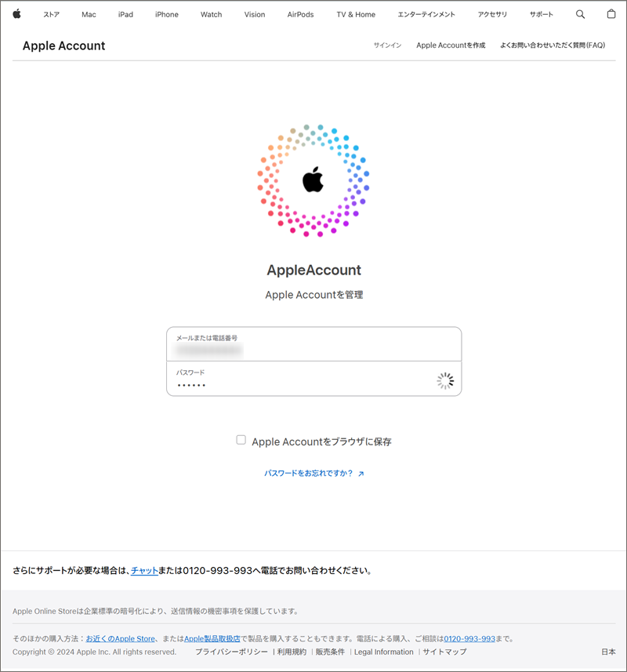Open the お近くのApple Store link

121,638
